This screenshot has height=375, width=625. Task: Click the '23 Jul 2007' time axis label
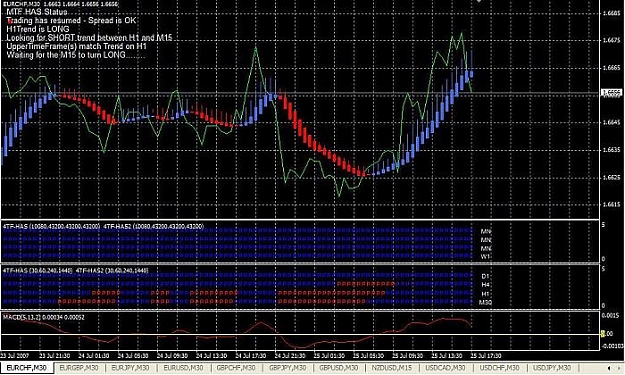click(x=14, y=355)
